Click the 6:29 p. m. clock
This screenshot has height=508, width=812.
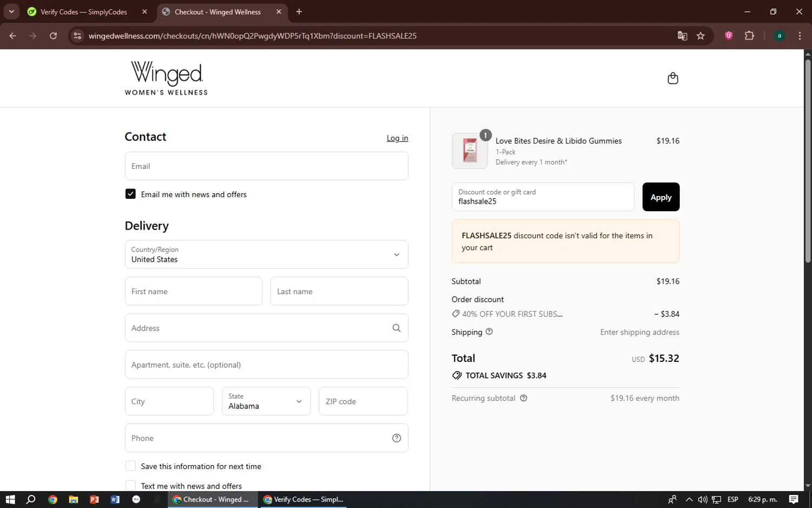pyautogui.click(x=763, y=499)
